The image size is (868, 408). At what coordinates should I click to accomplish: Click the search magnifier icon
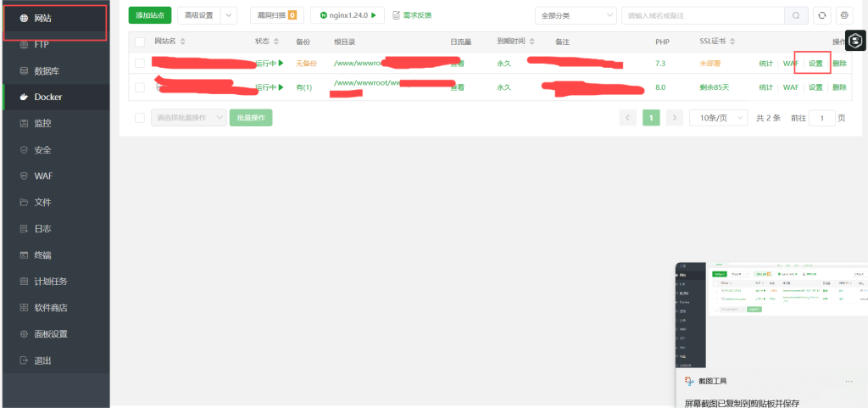coord(796,15)
